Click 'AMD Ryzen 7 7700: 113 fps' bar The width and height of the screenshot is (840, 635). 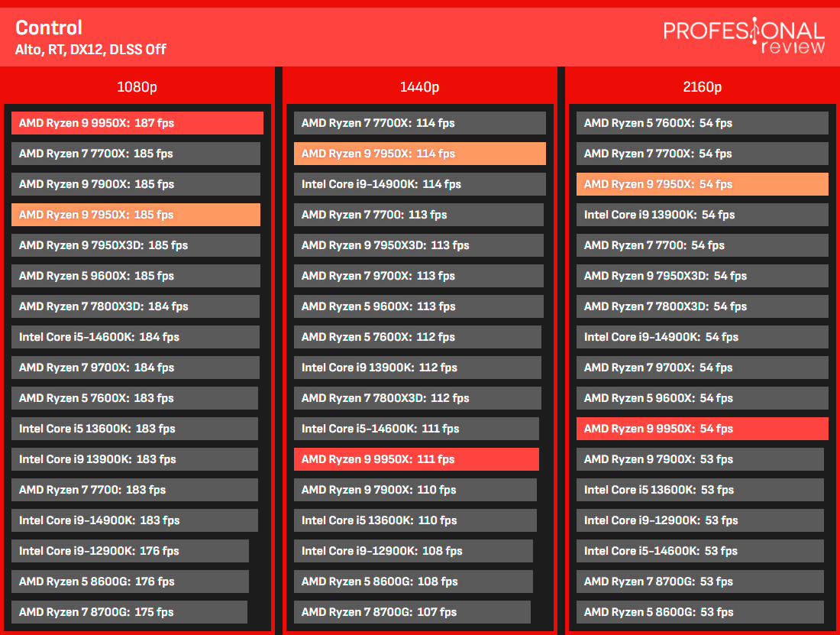pos(419,215)
